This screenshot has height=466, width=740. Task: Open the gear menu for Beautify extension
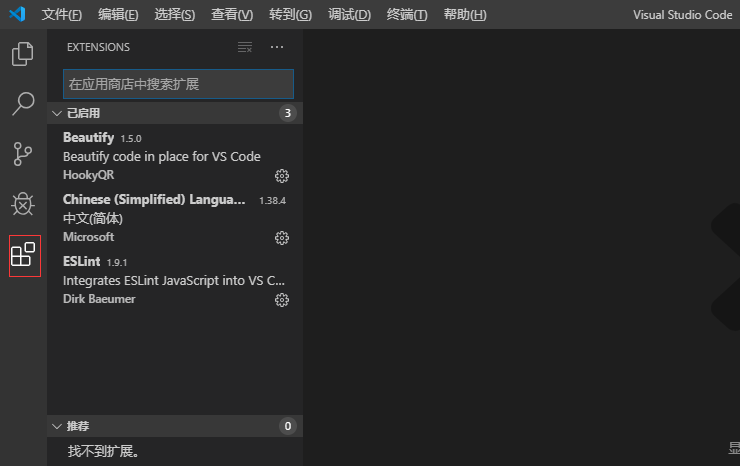point(282,176)
